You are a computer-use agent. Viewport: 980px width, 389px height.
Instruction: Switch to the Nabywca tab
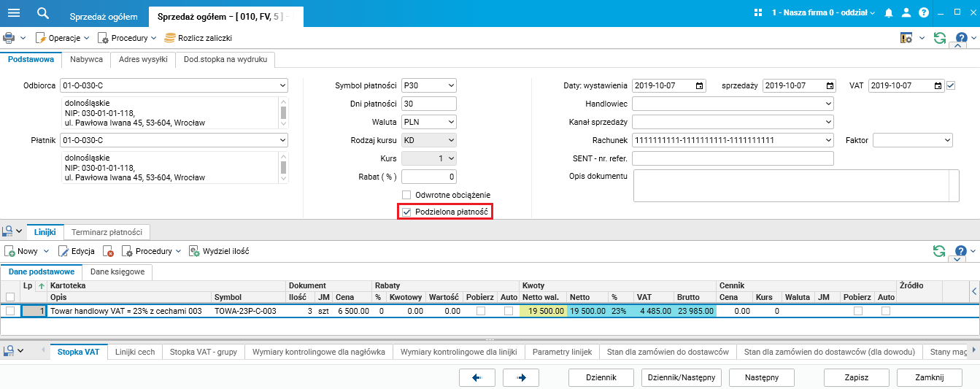[x=86, y=59]
